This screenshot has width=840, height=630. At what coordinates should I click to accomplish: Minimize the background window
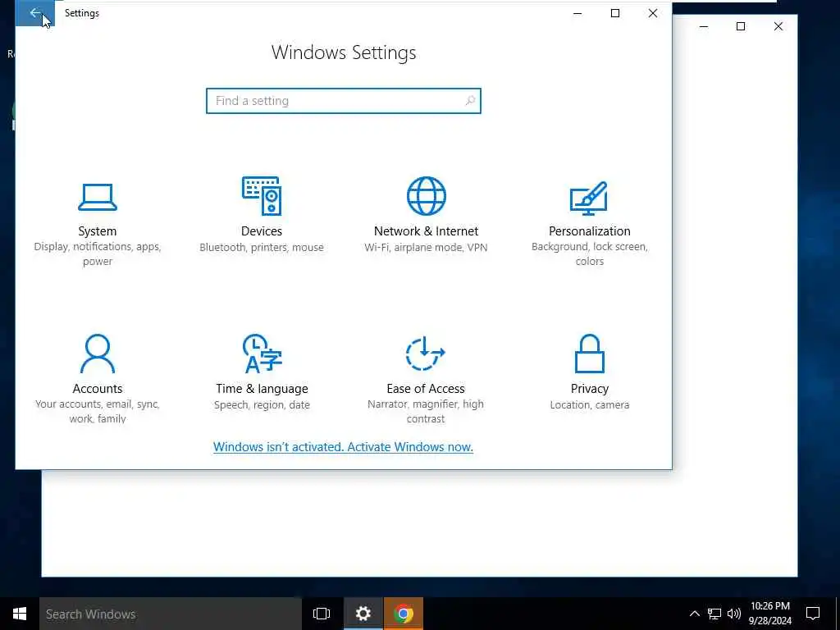(x=704, y=26)
